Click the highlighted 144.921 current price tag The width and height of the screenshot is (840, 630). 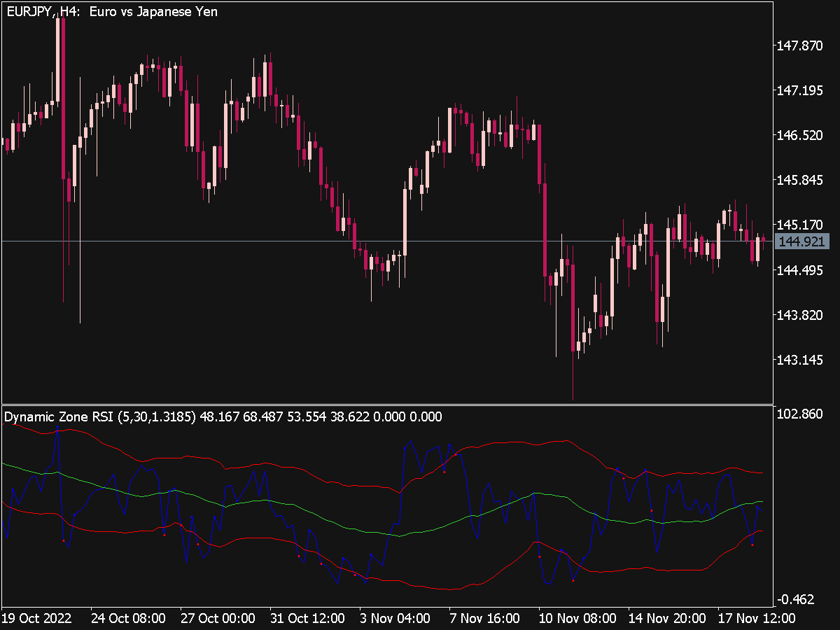[x=801, y=241]
